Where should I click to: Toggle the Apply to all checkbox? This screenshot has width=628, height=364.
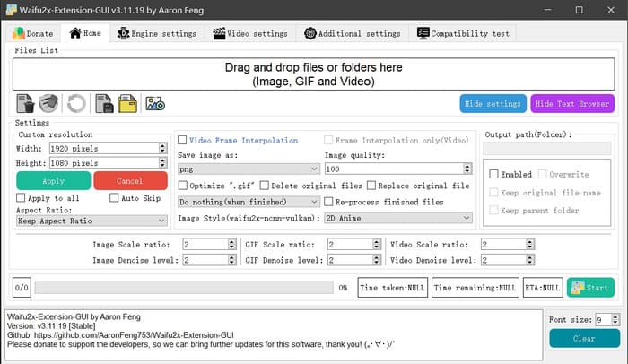coord(21,198)
